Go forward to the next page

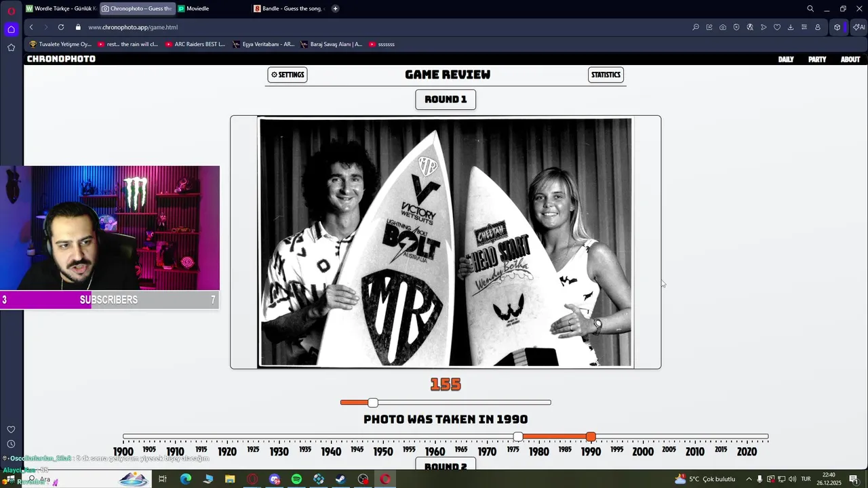point(46,27)
